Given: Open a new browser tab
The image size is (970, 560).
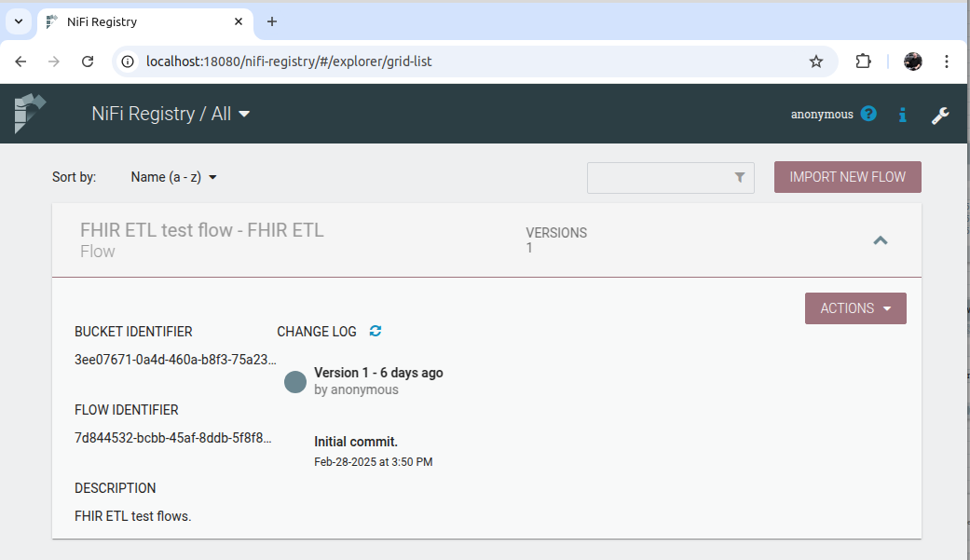Looking at the screenshot, I should tap(271, 21).
